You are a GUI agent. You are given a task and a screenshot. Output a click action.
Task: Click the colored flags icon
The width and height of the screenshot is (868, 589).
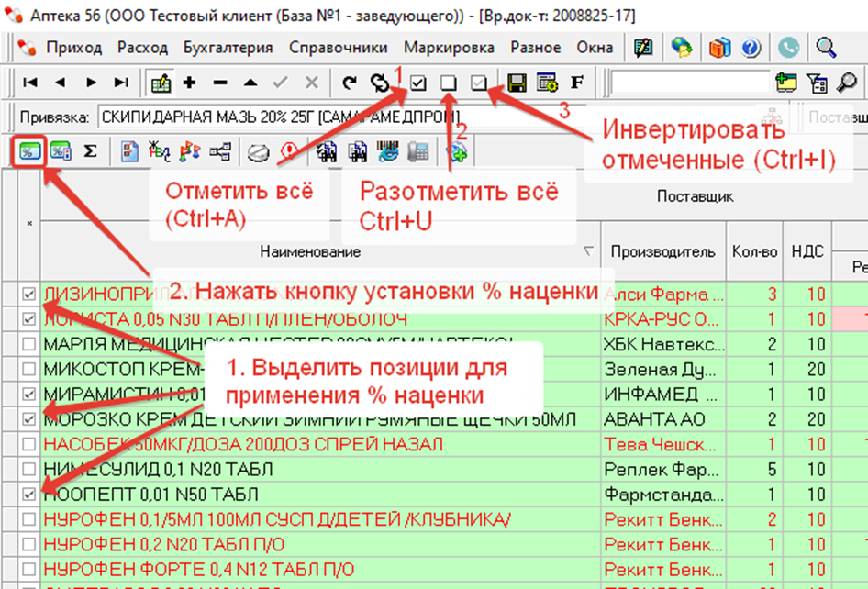(190, 151)
